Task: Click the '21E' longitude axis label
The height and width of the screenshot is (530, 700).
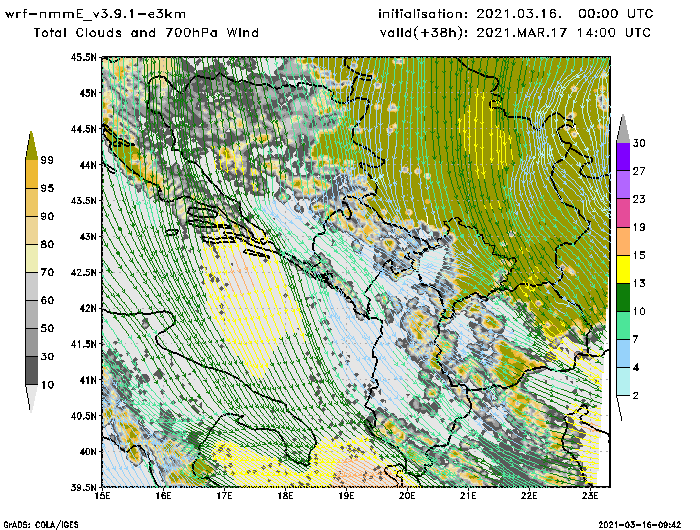Action: 468,496
